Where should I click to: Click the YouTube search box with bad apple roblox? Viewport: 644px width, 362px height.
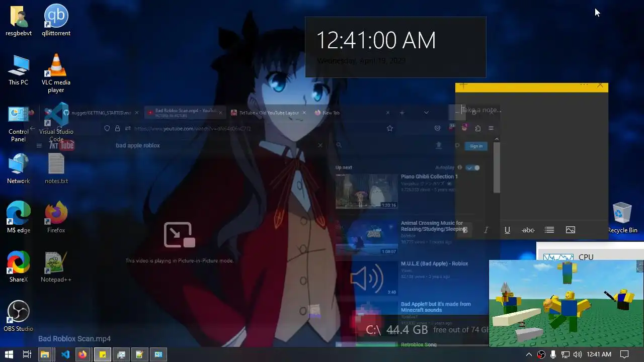point(218,145)
